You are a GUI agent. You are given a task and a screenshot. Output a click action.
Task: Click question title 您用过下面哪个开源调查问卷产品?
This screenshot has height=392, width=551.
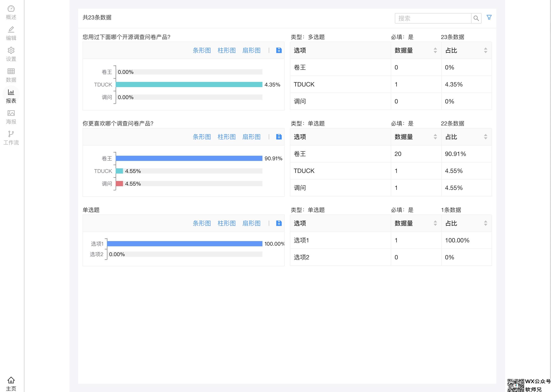[x=127, y=37]
